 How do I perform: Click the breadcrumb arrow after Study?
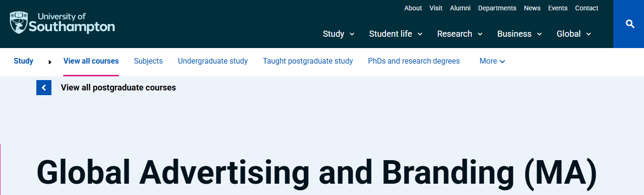(x=50, y=62)
